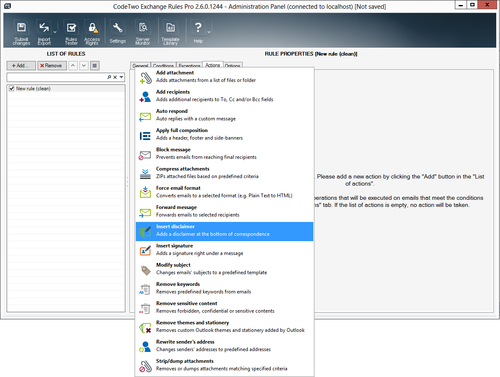Choose Compress attachments action
This screenshot has height=377, width=500.
pyautogui.click(x=224, y=173)
